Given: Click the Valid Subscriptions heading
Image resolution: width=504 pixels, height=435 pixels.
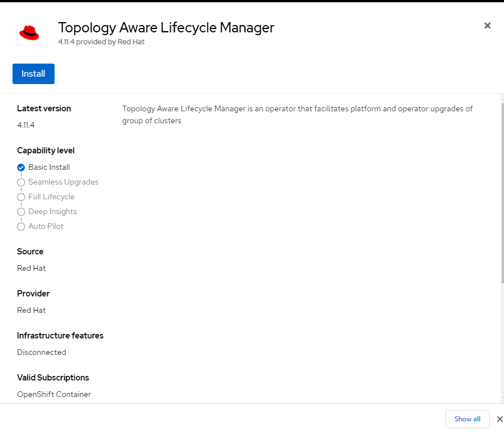Looking at the screenshot, I should tap(53, 378).
